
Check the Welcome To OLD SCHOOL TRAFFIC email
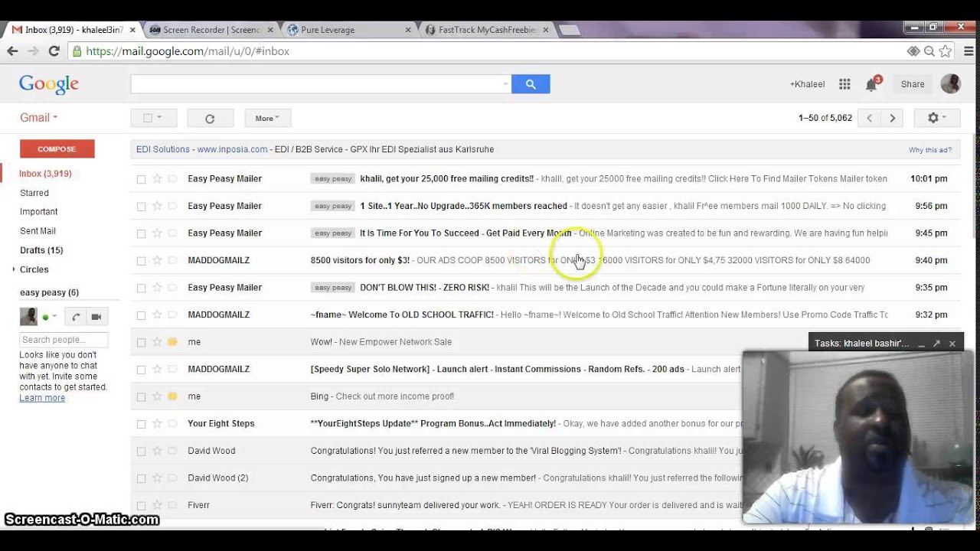[x=141, y=315]
